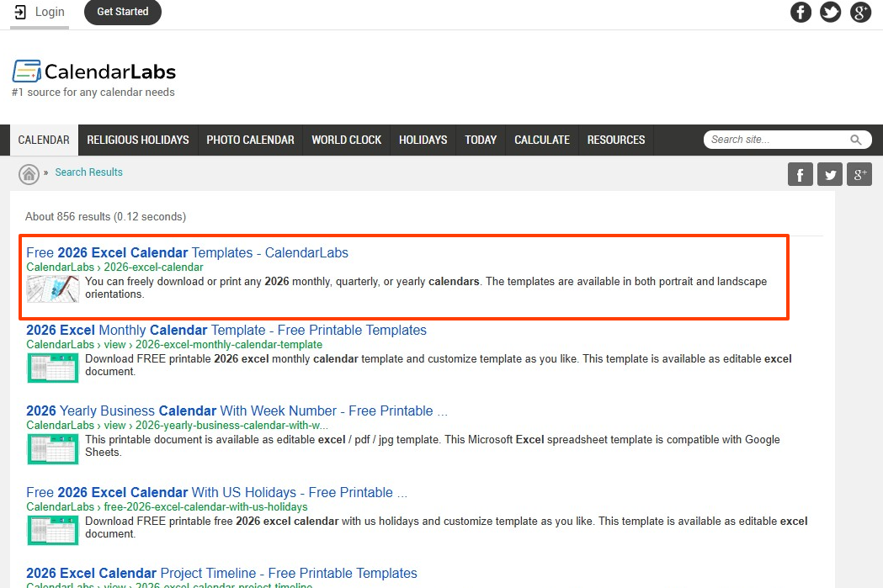Open Excel Calendar With US Holidays result
The height and width of the screenshot is (588, 883).
click(x=217, y=492)
